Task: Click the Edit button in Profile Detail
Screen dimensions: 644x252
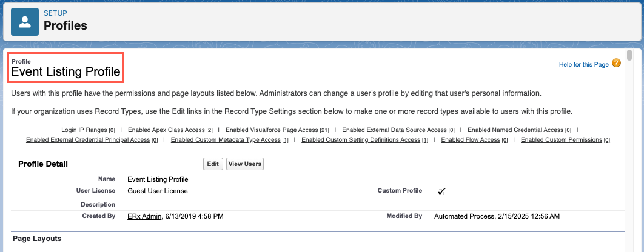Action: (x=212, y=164)
